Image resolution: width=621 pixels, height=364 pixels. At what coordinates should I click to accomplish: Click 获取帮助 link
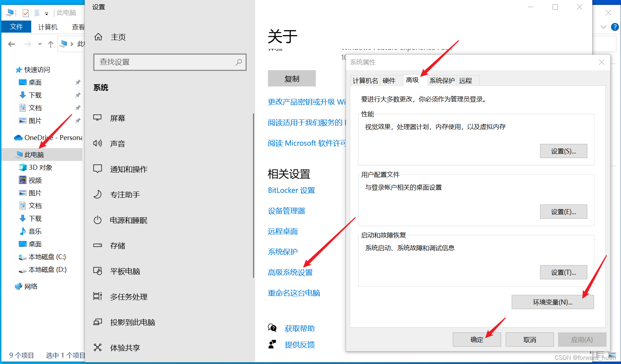[x=299, y=328]
